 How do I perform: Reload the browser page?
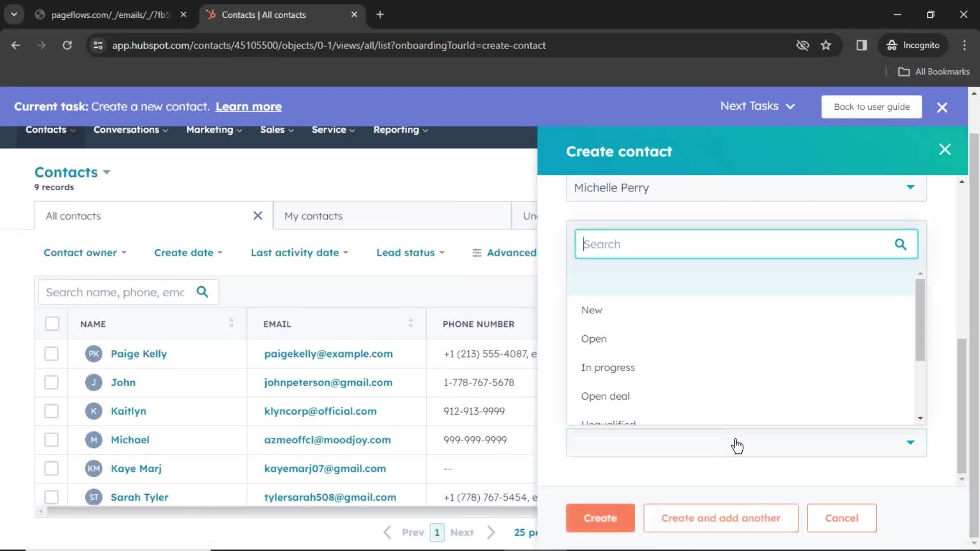[x=67, y=45]
